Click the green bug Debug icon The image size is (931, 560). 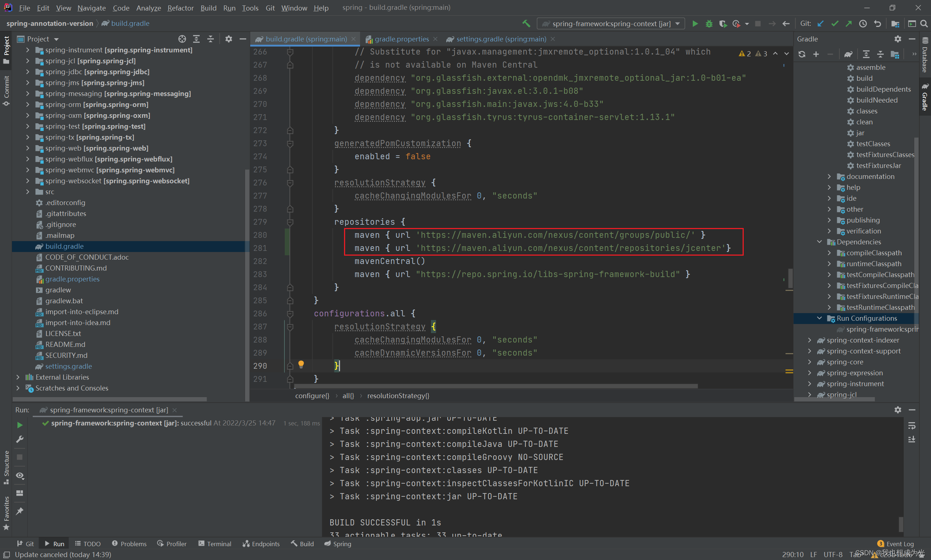click(709, 23)
